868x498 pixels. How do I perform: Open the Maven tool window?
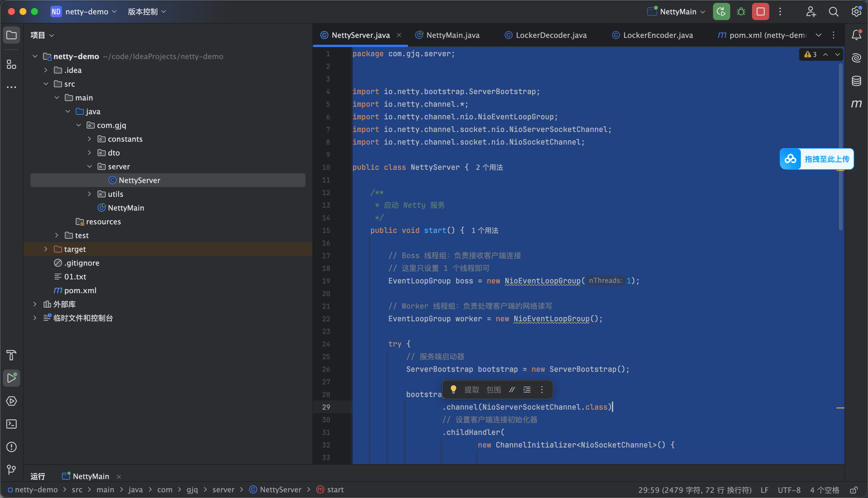pos(856,104)
